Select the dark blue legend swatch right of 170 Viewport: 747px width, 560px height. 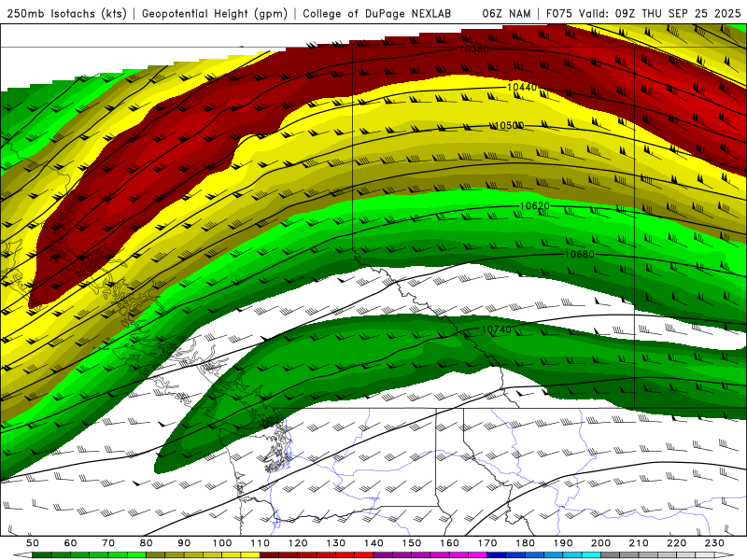[x=497, y=555]
